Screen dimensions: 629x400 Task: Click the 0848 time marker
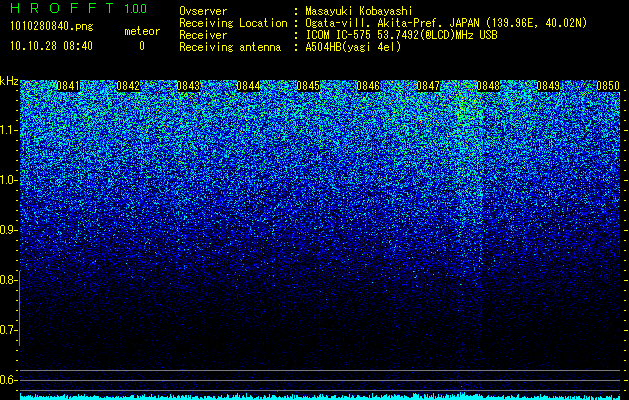pyautogui.click(x=488, y=86)
